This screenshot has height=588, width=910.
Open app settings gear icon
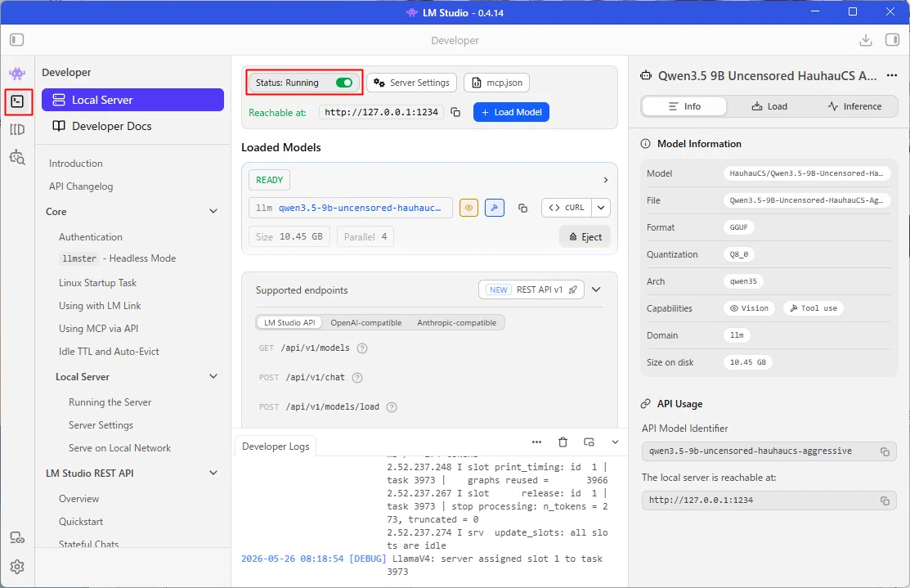click(17, 567)
